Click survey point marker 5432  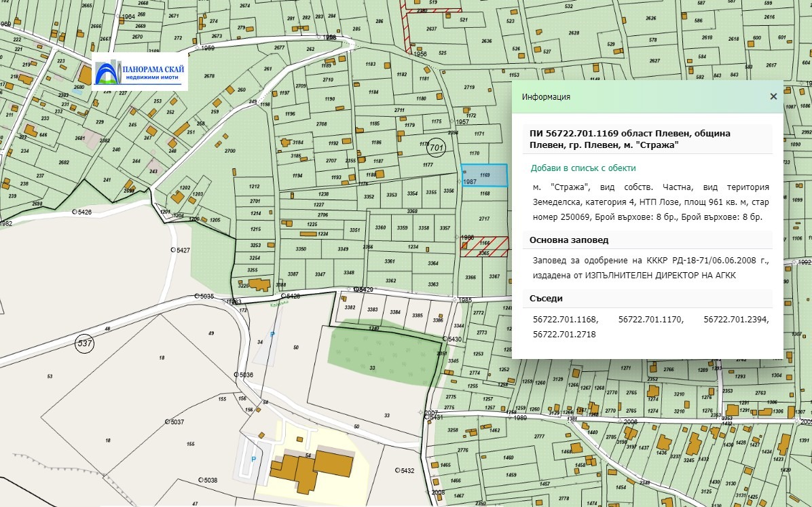[398, 470]
